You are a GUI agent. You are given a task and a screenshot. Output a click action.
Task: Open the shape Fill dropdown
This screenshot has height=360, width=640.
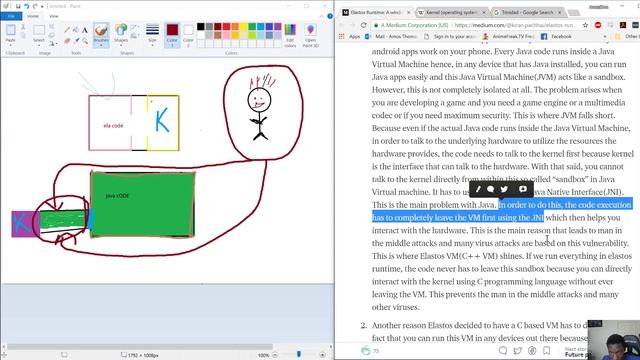coord(134,36)
